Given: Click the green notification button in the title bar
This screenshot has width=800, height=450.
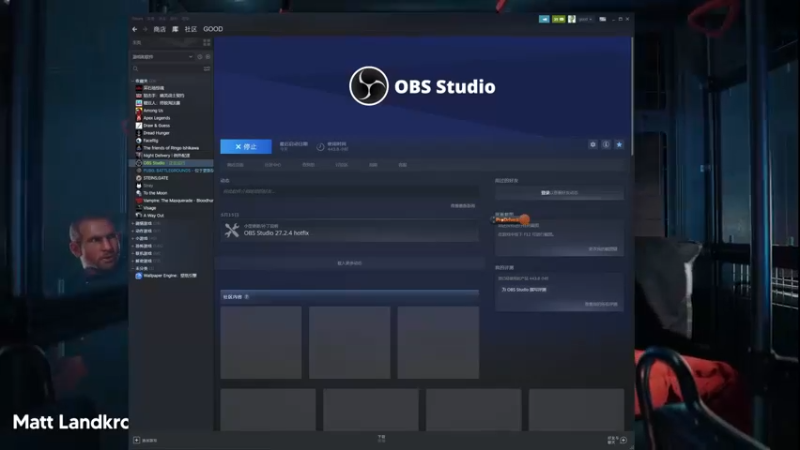Looking at the screenshot, I should click(x=559, y=19).
